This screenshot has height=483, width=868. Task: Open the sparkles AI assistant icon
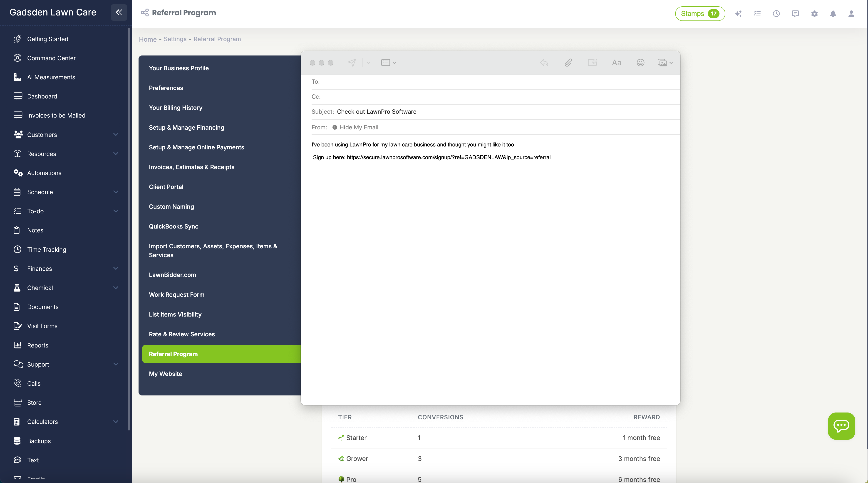[x=739, y=14]
